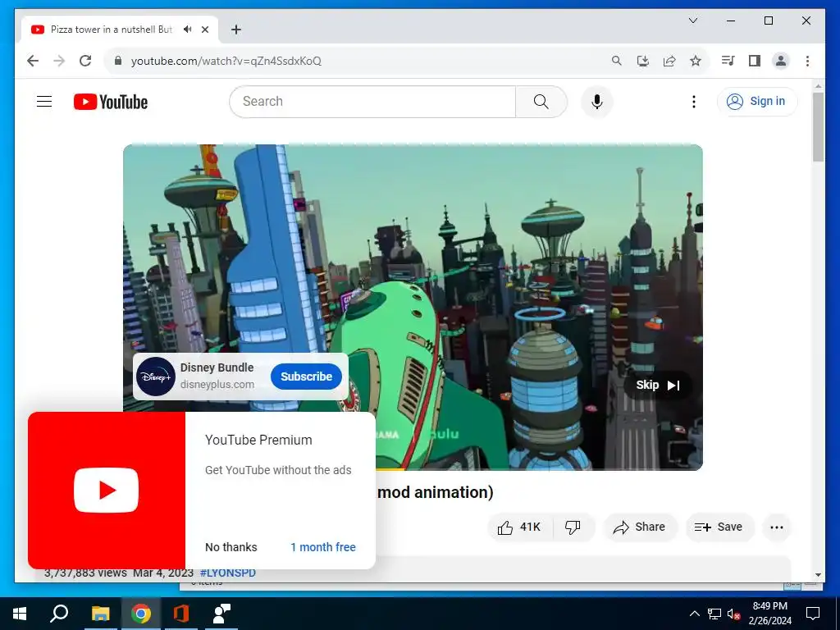Click the Share button
The height and width of the screenshot is (630, 840).
tap(640, 527)
